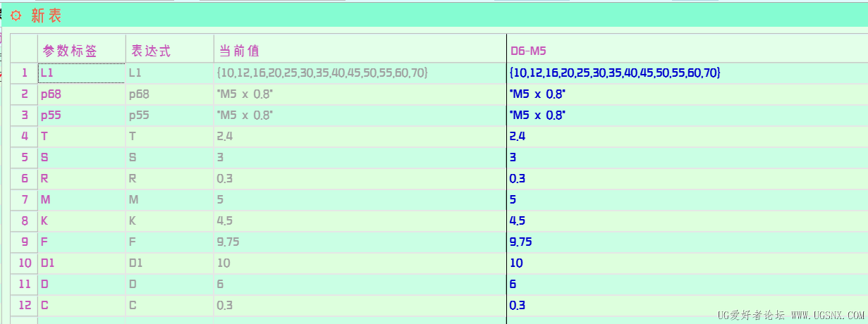Click the D1 cell under 参数标签
The image size is (868, 324).
pos(82,263)
